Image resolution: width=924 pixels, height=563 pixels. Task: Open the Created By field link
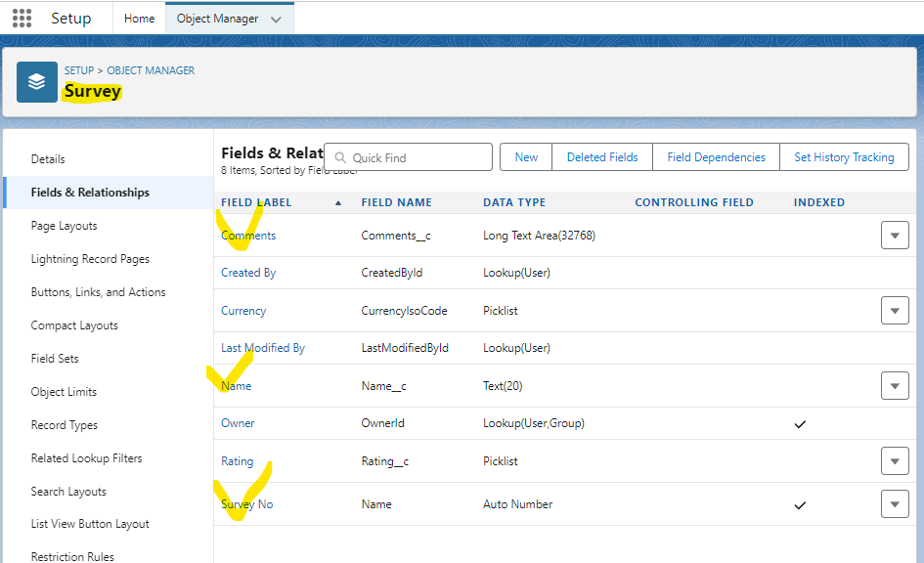[248, 273]
